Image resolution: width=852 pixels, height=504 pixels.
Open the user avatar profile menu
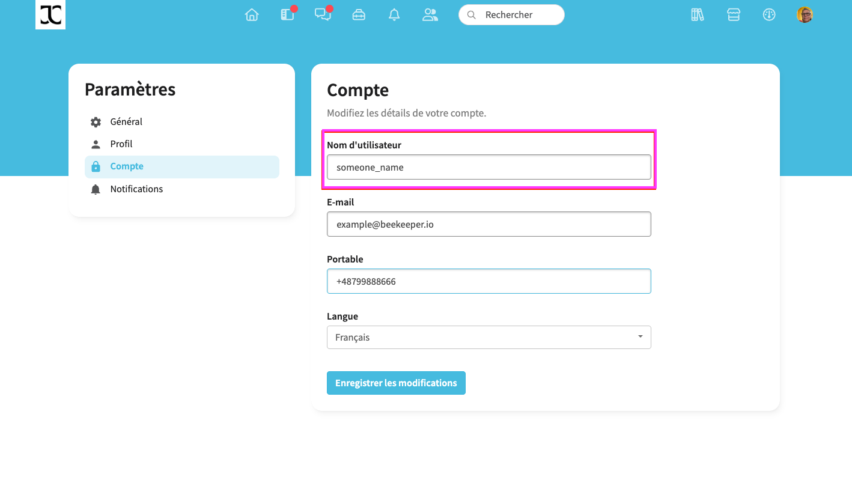805,15
